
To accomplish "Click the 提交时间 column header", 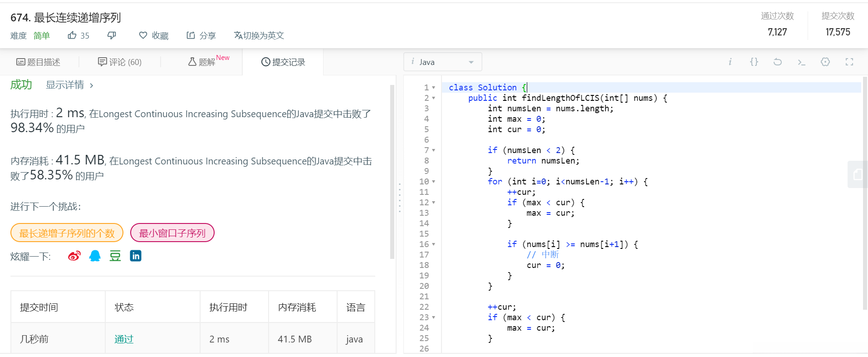I will tap(39, 307).
